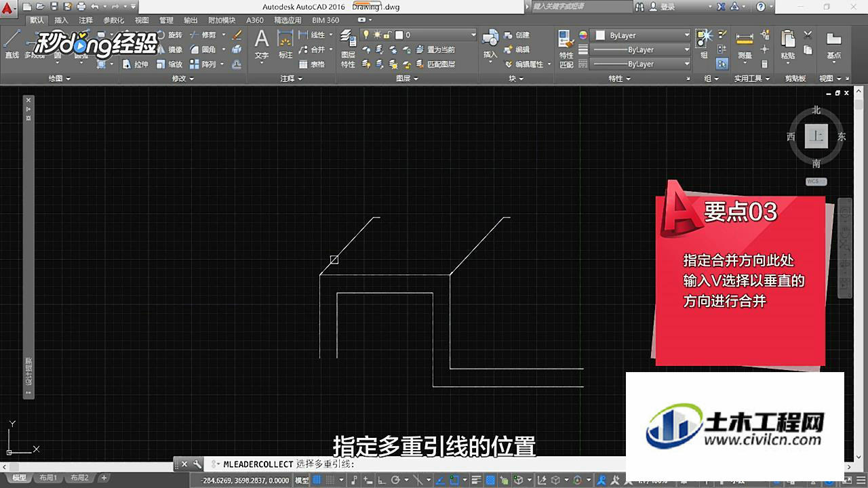Switch to the A360 ribbon tab

[x=255, y=20]
